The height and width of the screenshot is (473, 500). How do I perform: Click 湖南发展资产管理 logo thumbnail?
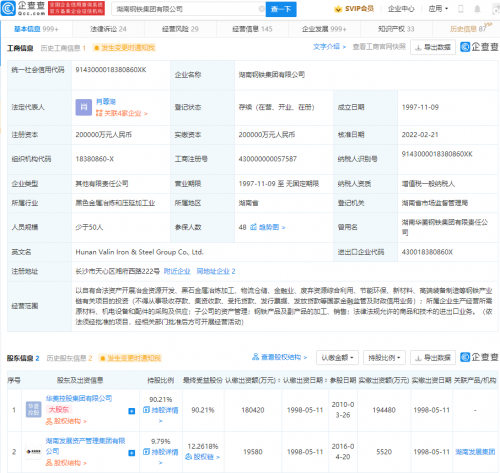point(33,452)
